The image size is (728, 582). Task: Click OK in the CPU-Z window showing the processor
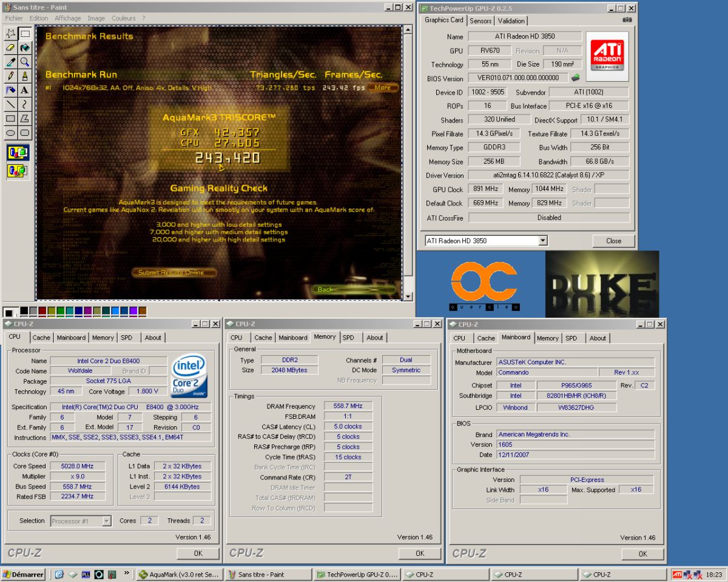point(198,553)
